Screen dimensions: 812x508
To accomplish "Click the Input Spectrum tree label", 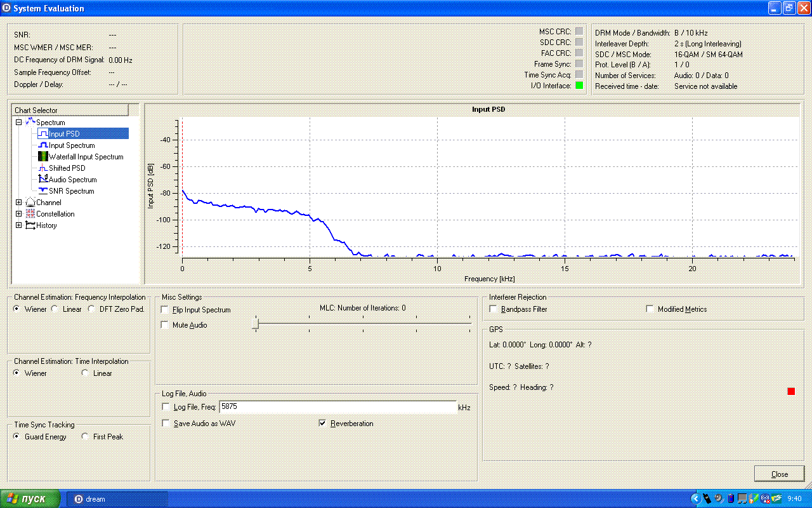I will (x=72, y=145).
